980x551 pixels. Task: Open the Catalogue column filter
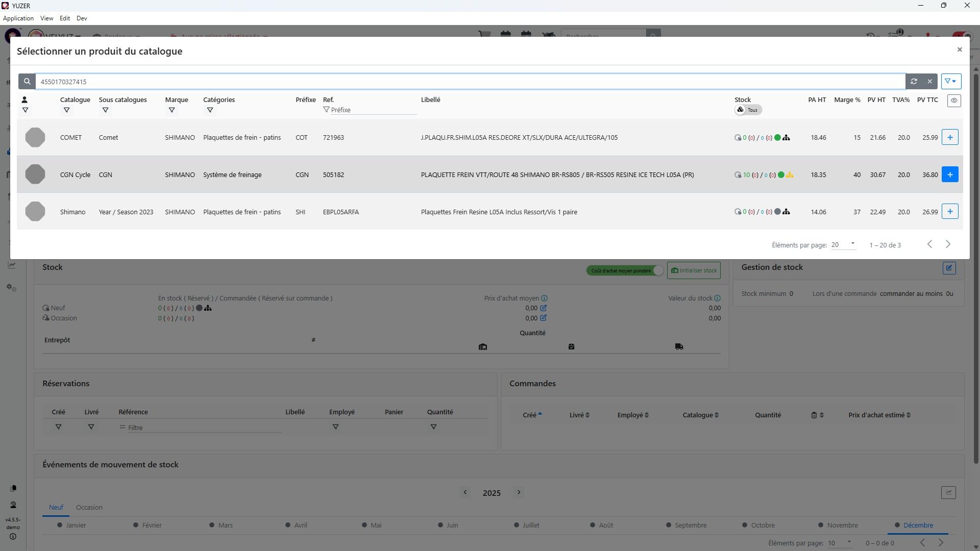66,110
